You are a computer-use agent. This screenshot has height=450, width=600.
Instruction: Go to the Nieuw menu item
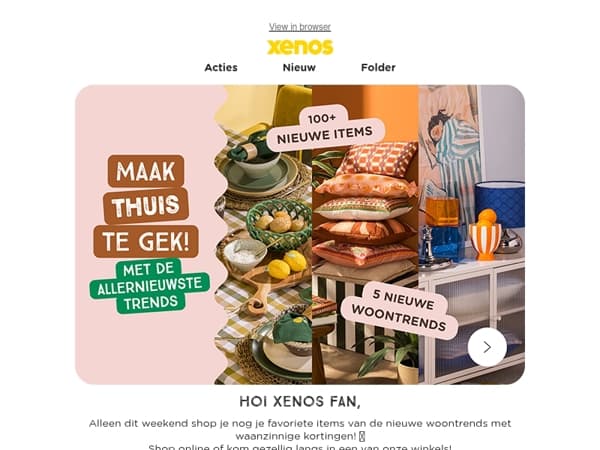pos(299,67)
